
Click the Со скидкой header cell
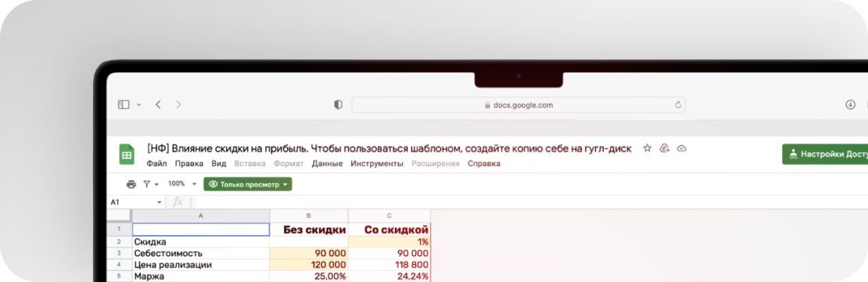pos(389,230)
